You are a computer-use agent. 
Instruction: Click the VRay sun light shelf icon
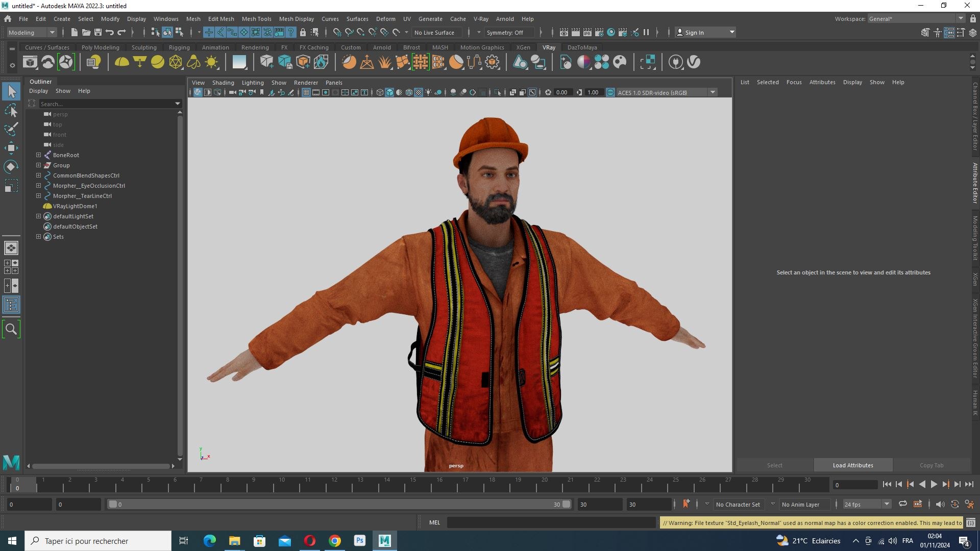(211, 62)
